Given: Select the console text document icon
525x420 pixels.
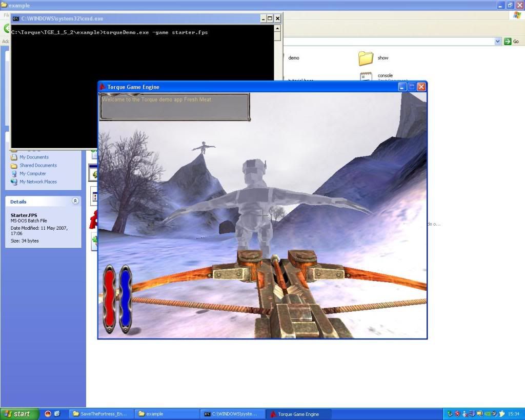Looking at the screenshot, I should (366, 76).
